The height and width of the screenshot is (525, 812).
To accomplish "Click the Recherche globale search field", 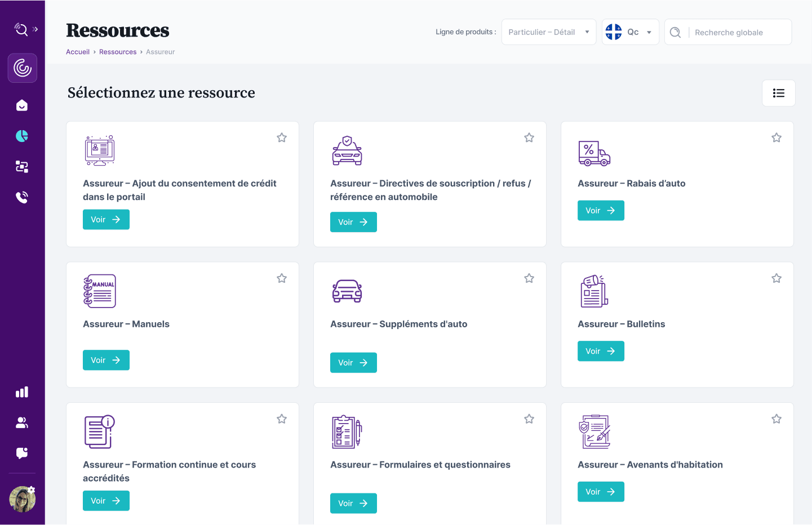I will tap(739, 33).
